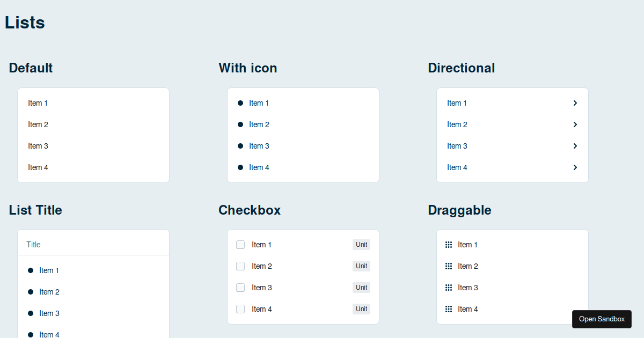
Task: Click the drag handle beside Item 2 in Draggable
Action: pyautogui.click(x=449, y=266)
